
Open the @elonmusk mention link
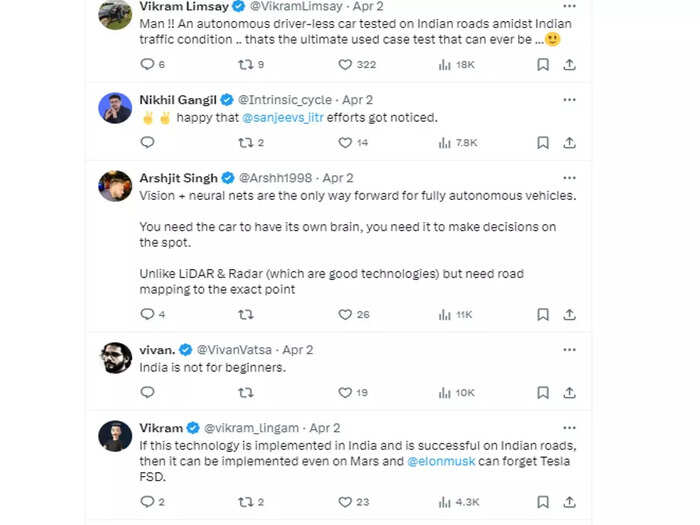click(441, 461)
